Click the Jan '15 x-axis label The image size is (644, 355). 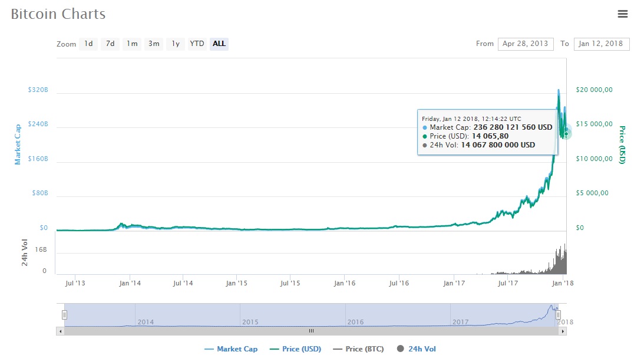coord(237,283)
